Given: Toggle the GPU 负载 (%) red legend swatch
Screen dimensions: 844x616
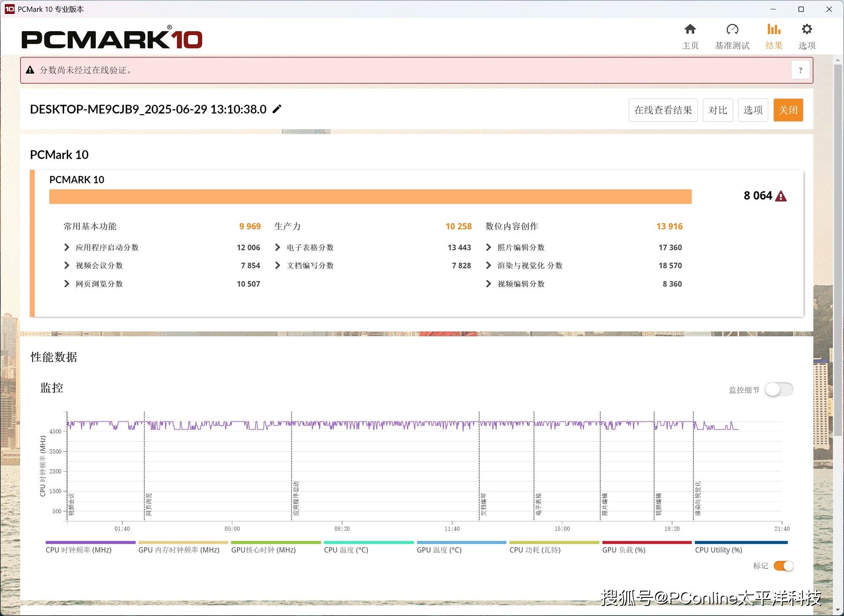Looking at the screenshot, I should tap(647, 543).
